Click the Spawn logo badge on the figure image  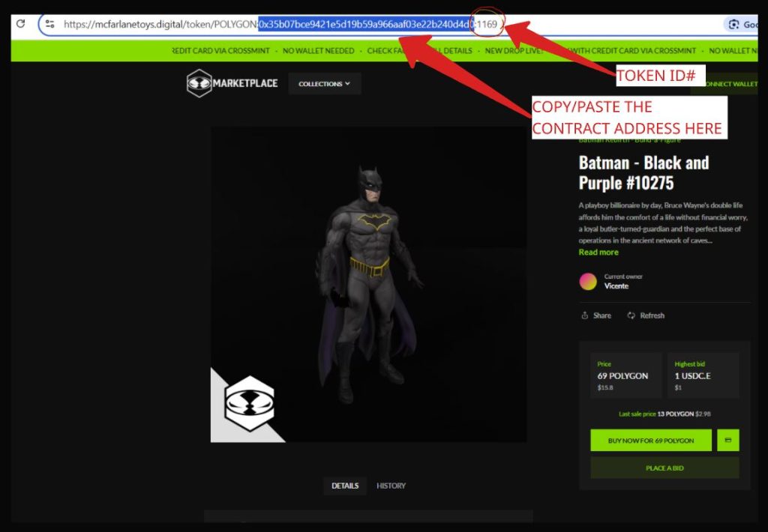(249, 404)
